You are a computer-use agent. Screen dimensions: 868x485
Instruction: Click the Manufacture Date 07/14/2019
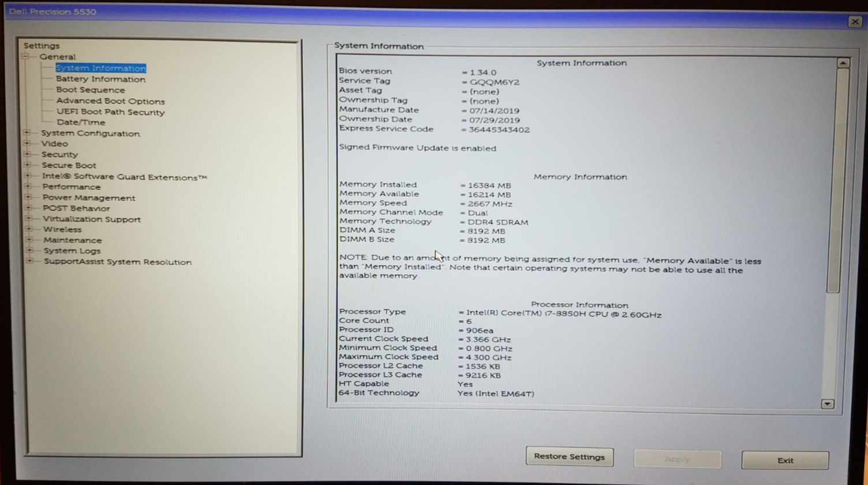494,111
